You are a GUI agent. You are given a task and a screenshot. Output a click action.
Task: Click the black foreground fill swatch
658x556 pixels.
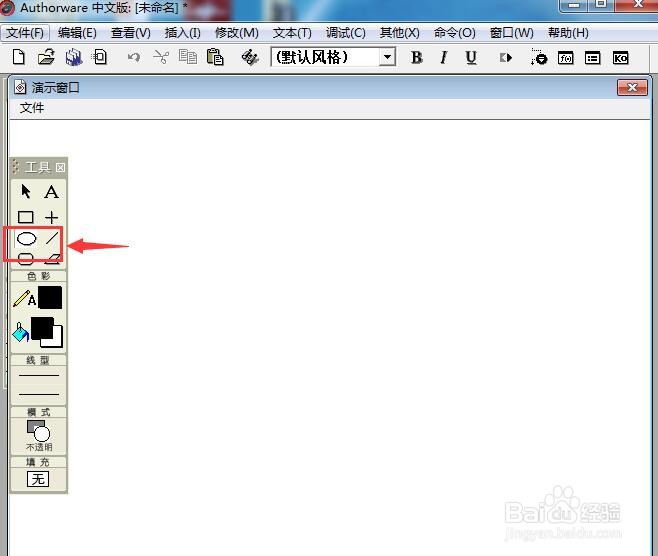coord(42,328)
